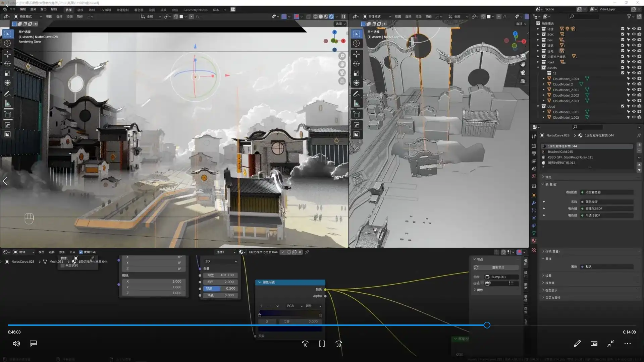The image size is (644, 362).
Task: Select the Measure tool in left viewport
Action: click(7, 104)
